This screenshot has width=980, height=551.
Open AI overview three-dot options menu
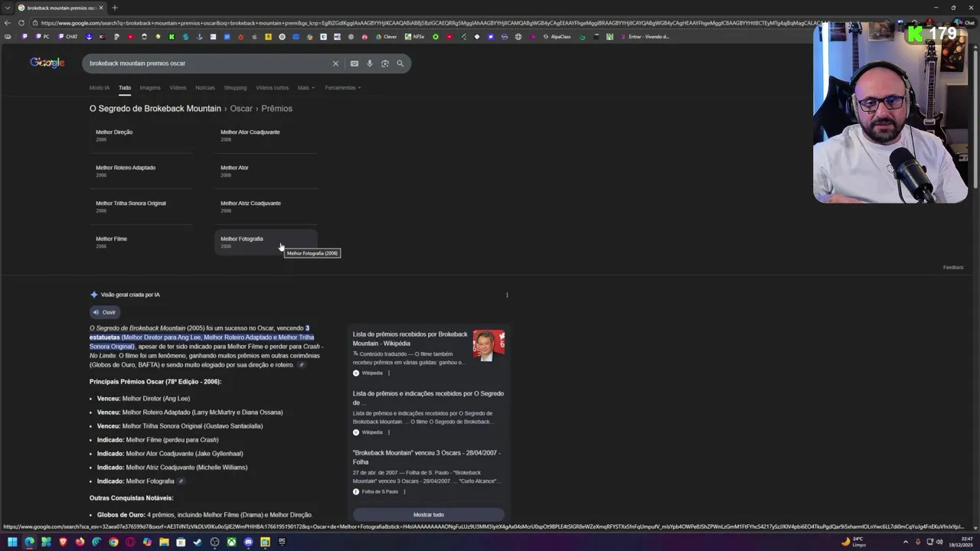point(507,295)
